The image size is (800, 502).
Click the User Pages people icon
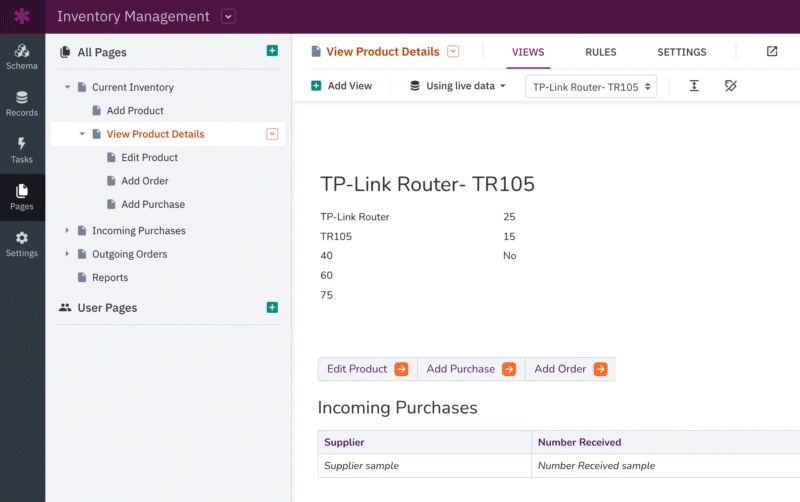(65, 307)
